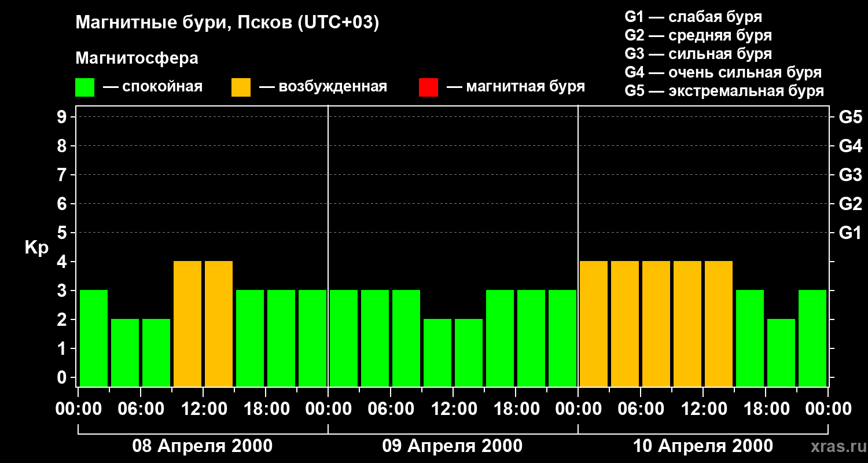Click the G5 storm level label on axis
The height and width of the screenshot is (463, 868).
[850, 117]
